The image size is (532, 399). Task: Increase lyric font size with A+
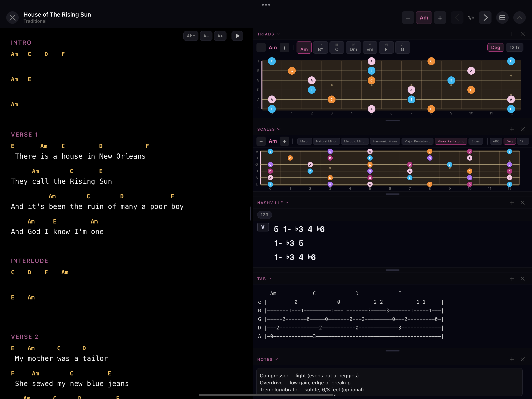[220, 36]
